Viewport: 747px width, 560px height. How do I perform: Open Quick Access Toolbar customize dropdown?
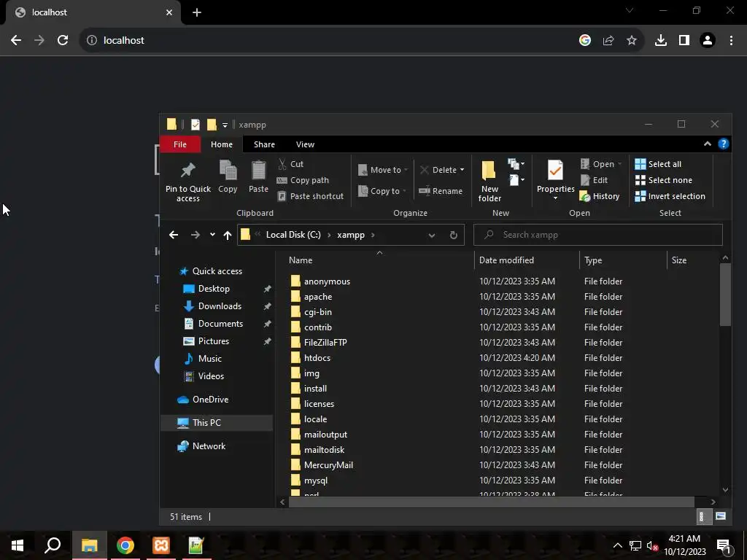225,125
